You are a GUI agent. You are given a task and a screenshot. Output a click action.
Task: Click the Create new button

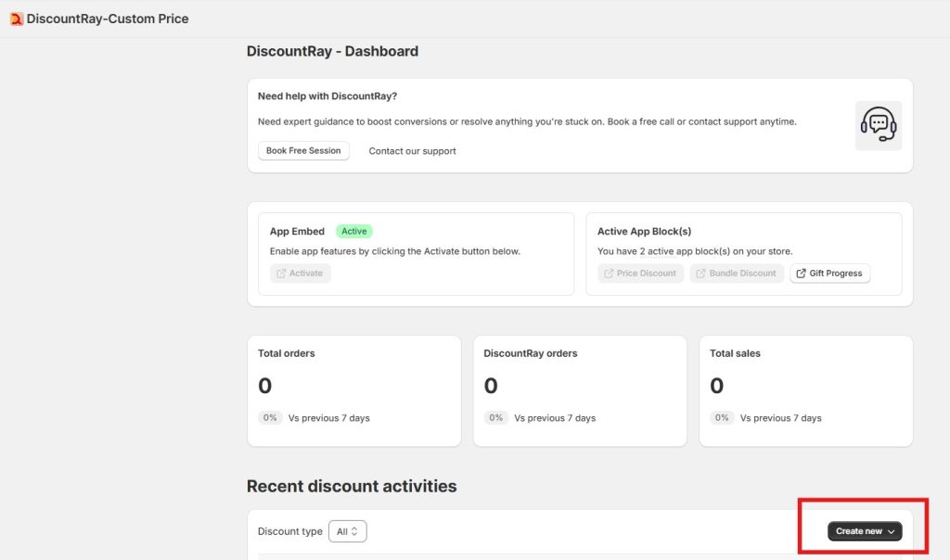pos(862,531)
